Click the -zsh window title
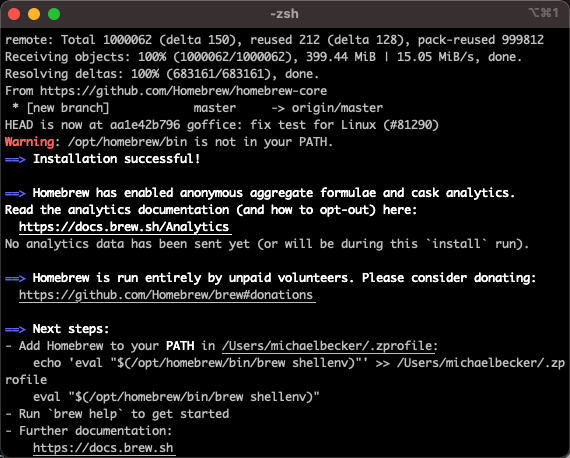570x458 pixels. tap(284, 14)
